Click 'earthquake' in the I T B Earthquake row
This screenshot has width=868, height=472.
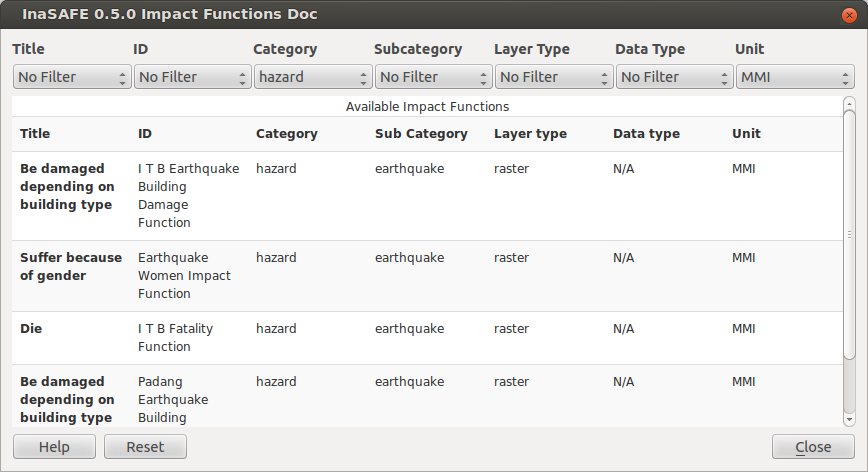pyautogui.click(x=410, y=169)
